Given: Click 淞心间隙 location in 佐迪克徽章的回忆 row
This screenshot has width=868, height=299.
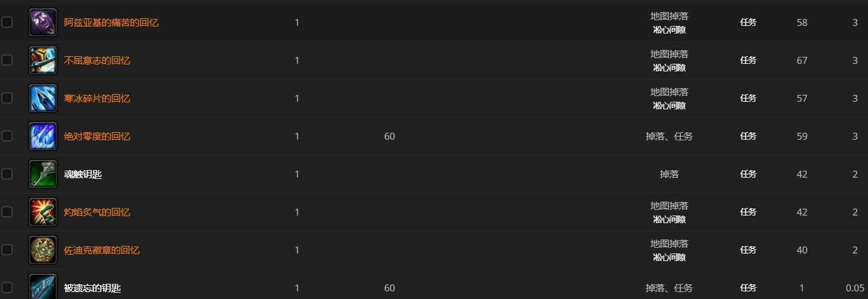Looking at the screenshot, I should click(669, 257).
